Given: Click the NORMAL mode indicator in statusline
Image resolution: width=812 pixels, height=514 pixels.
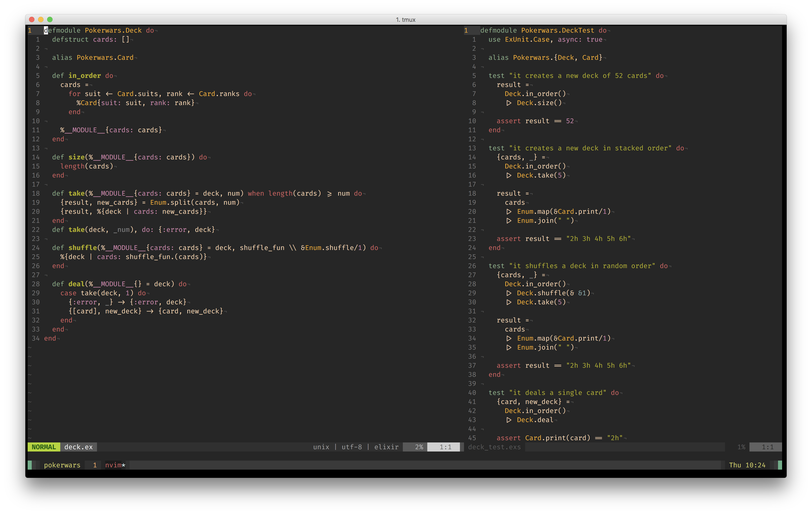Looking at the screenshot, I should [44, 447].
